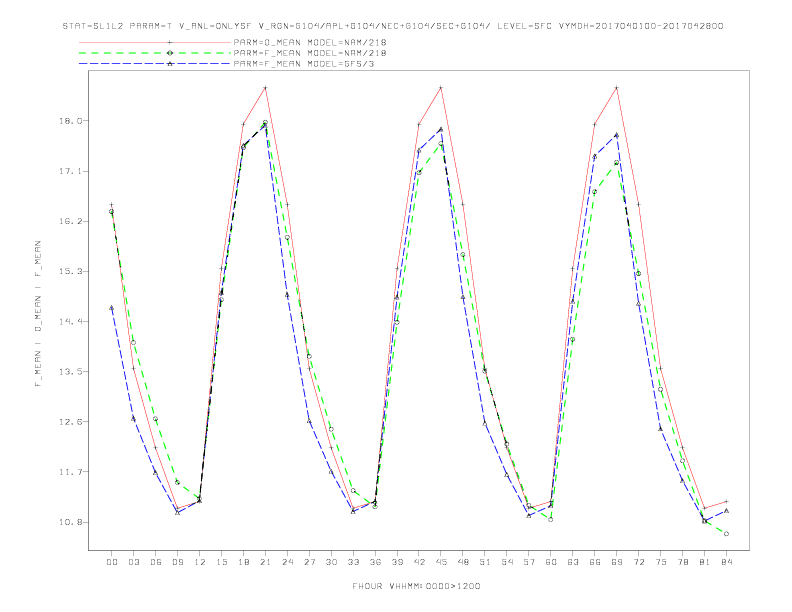This screenshot has width=792, height=612.
Task: Click x-axis forecast hour label 57
Action: click(x=529, y=562)
